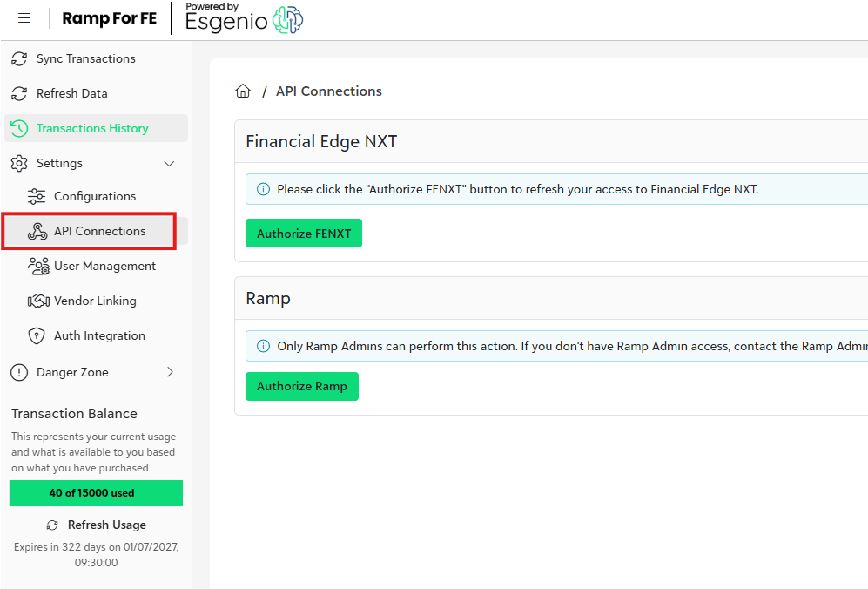Click the Transaction Balance heading
Image resolution: width=868 pixels, height=589 pixels.
tap(74, 413)
